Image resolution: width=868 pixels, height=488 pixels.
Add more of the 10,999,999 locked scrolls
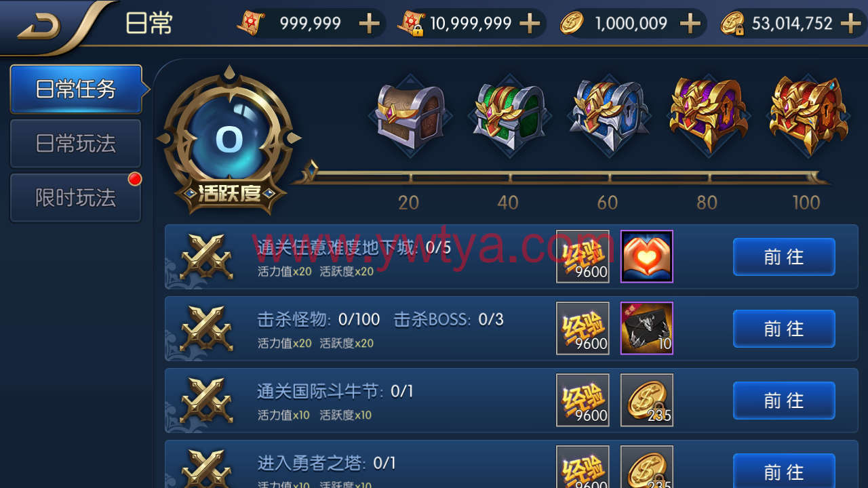(x=530, y=24)
